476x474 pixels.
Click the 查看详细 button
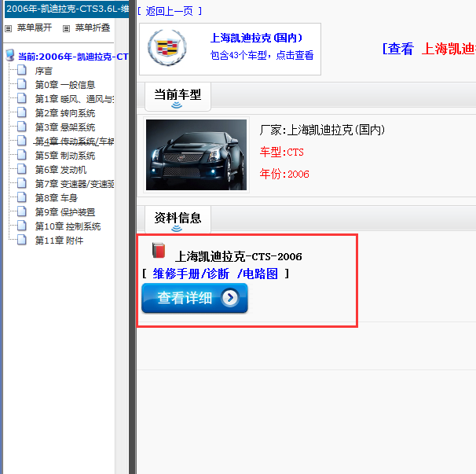(x=195, y=298)
